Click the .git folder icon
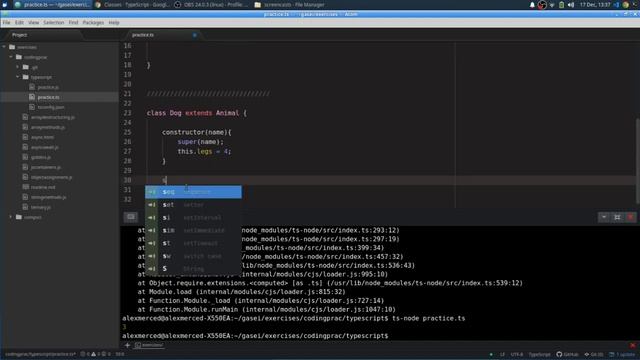 (x=26, y=67)
